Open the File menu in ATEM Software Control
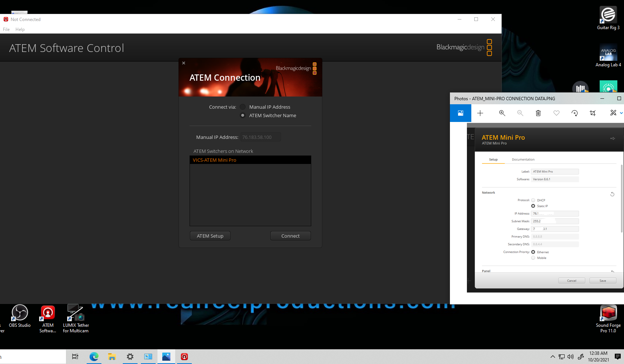Image resolution: width=624 pixels, height=364 pixels. pos(6,29)
